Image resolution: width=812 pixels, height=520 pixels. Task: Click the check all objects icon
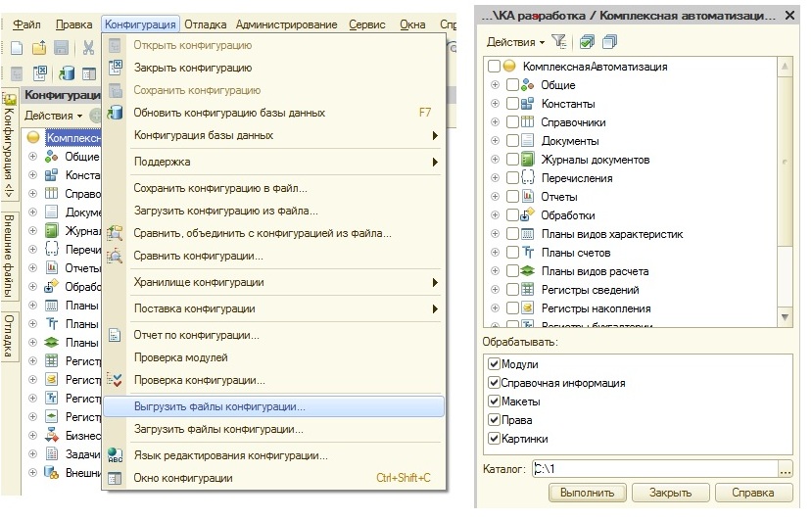pos(587,42)
